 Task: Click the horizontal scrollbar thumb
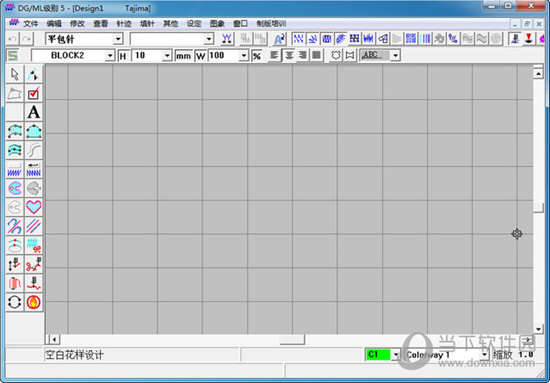[x=292, y=339]
